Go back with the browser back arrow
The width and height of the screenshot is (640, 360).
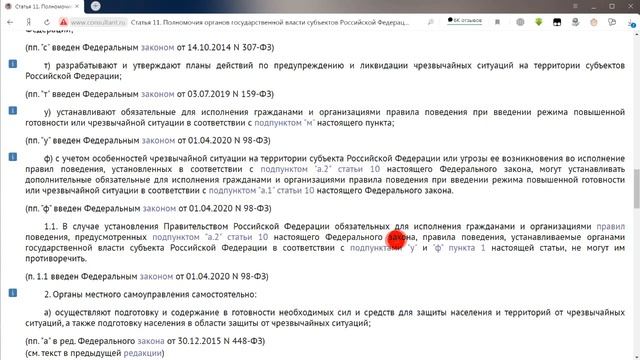10,22
